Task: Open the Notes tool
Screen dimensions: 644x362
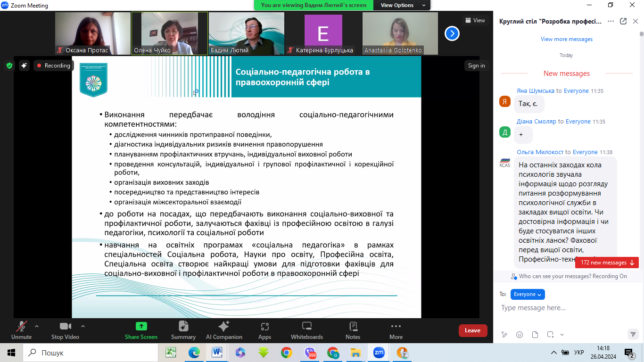Action: 353,330
